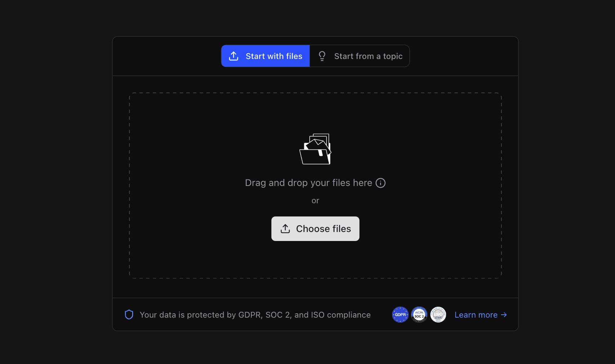Viewport: 615px width, 364px height.
Task: Click the arrow icon after Learn more
Action: [x=504, y=315]
